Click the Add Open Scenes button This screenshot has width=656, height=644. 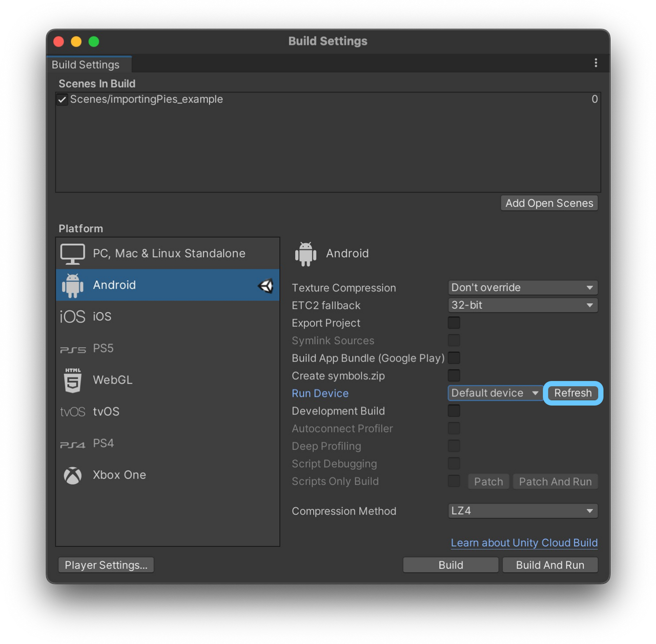pos(549,203)
